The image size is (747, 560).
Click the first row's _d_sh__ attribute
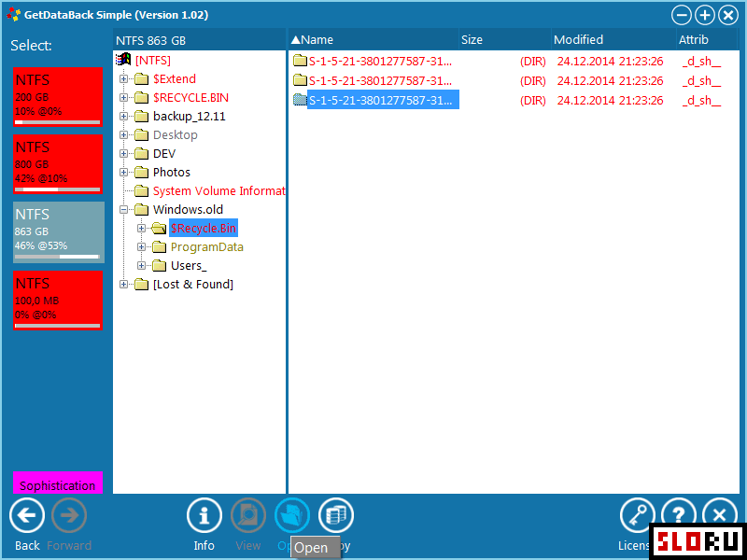pos(701,62)
